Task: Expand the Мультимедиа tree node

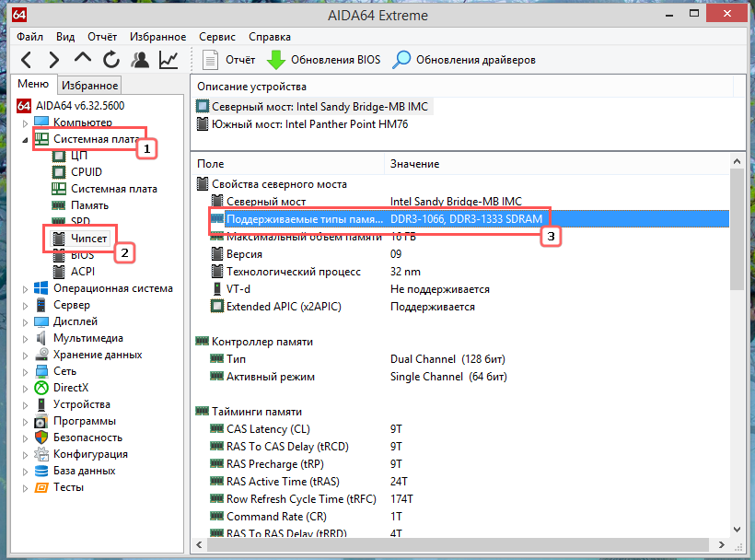Action: 25,339
